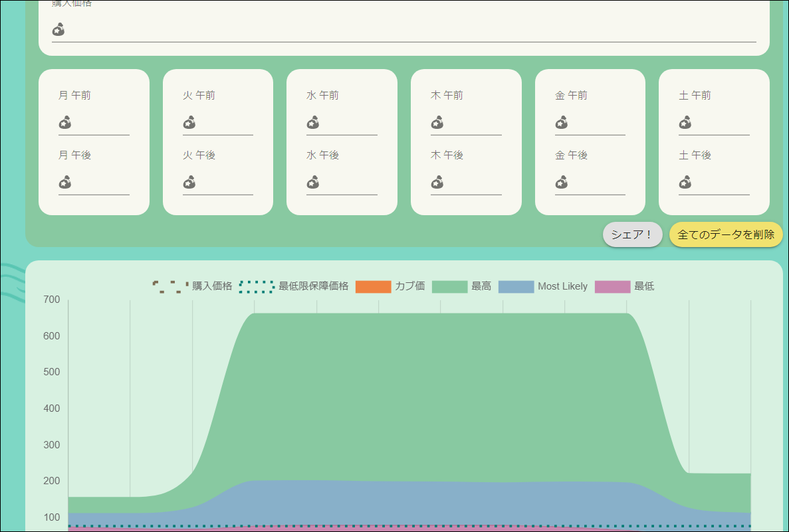Viewport: 789px width, 532px height.
Task: Toggle 最低限保障価格 series in chart legend
Action: pyautogui.click(x=293, y=286)
